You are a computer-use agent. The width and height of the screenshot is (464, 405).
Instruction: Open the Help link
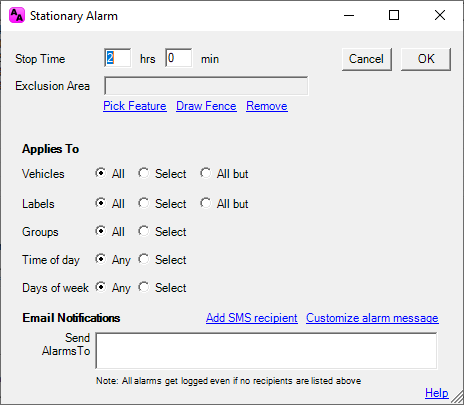point(437,393)
